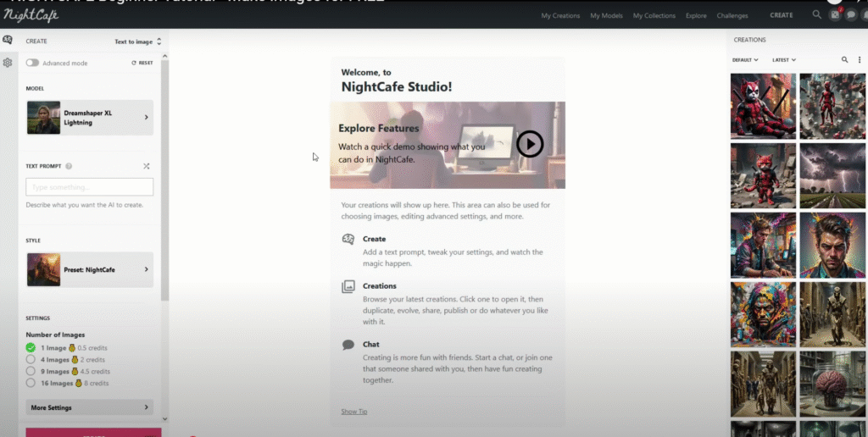Open the Dreamshaper XL Lightning model selector
Image resolution: width=868 pixels, height=437 pixels.
click(x=90, y=117)
